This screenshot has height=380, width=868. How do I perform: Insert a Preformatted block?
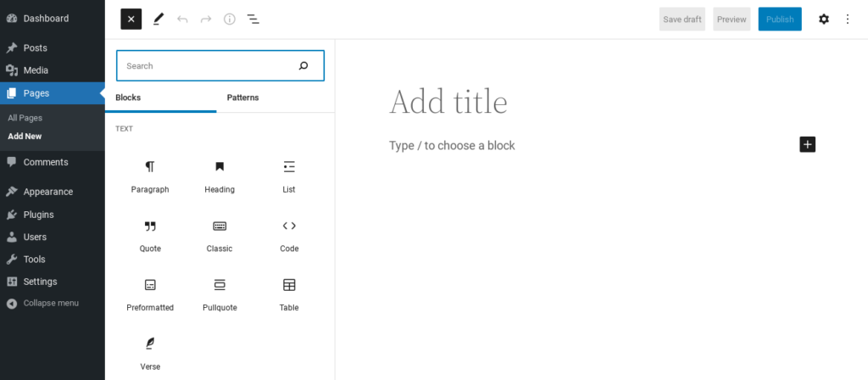pos(150,294)
